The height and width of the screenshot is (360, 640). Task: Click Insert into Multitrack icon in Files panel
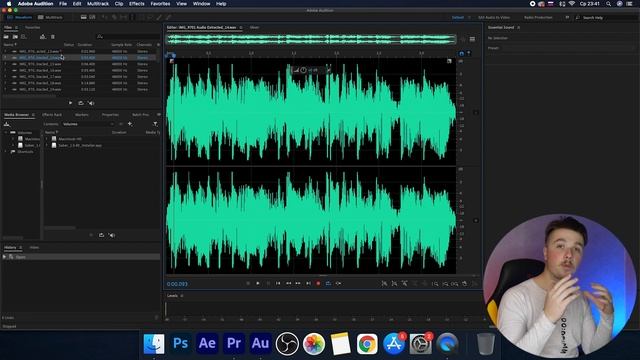[43, 37]
